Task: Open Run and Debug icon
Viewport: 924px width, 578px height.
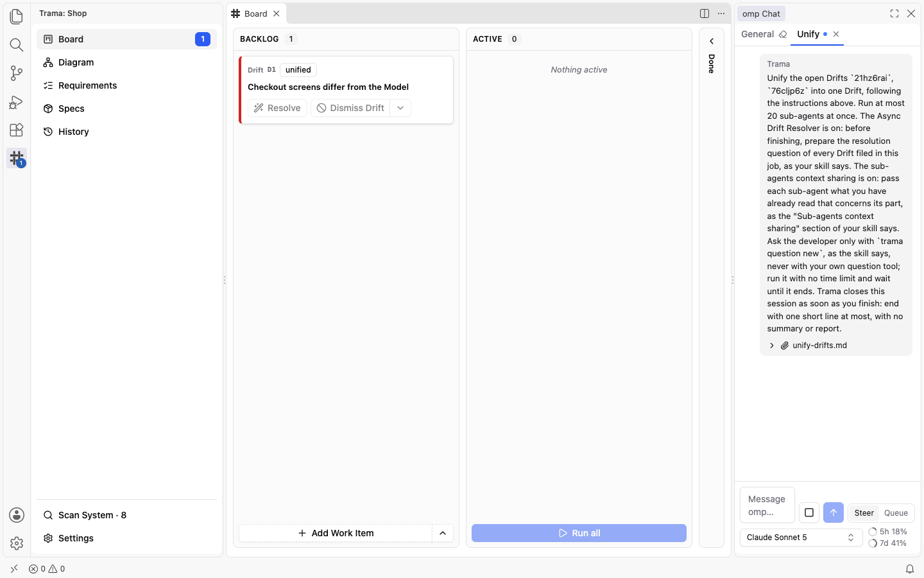Action: (x=17, y=101)
